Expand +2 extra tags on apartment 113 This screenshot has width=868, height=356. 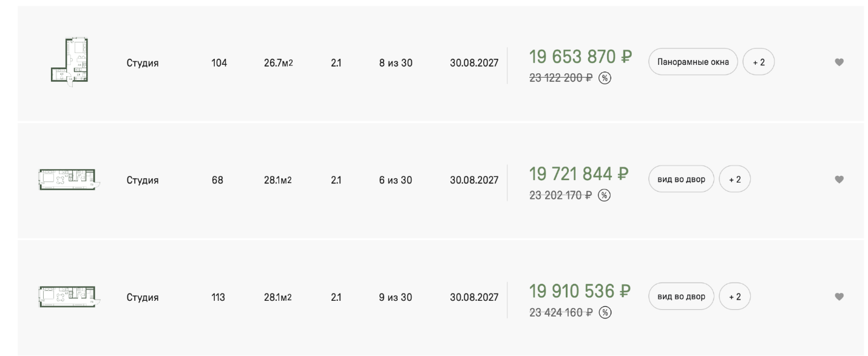(x=734, y=297)
